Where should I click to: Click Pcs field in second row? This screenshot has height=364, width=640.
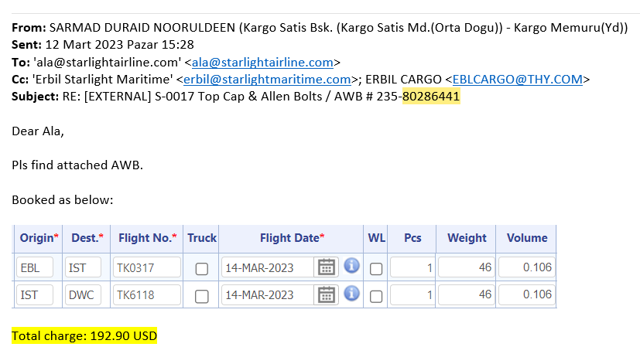tap(411, 295)
